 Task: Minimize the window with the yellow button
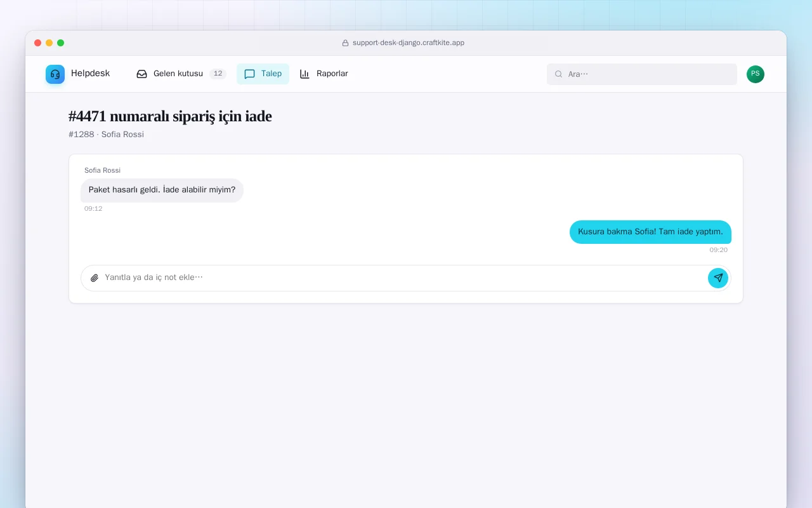pos(49,43)
